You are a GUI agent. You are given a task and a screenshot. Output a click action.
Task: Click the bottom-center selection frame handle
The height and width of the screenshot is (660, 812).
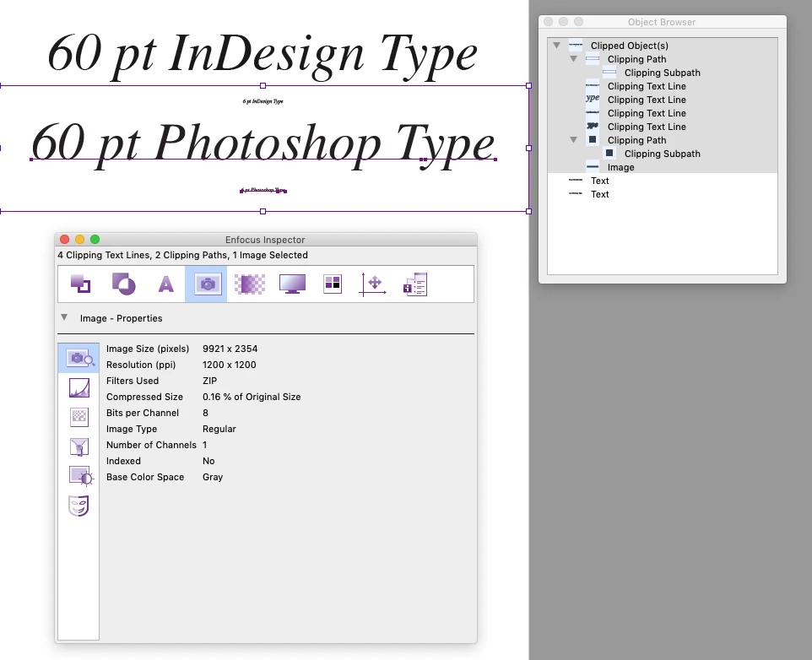[263, 211]
